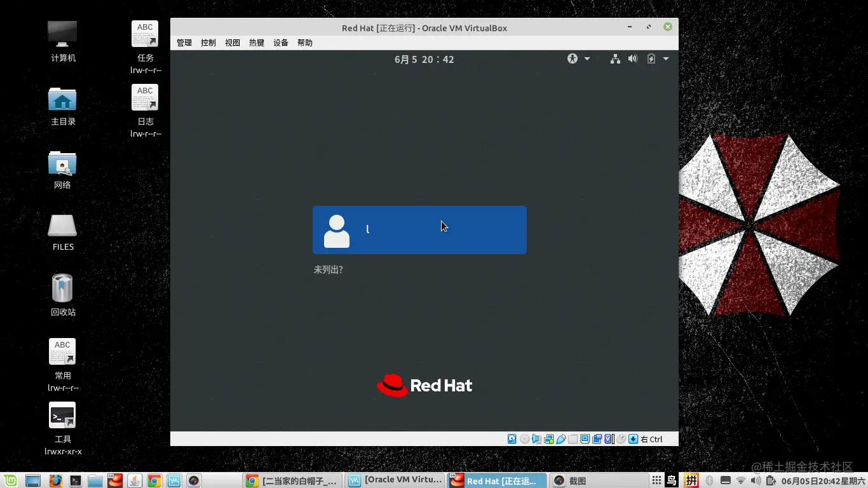The height and width of the screenshot is (488, 868).
Task: Switch to the Red Hat 正在运行 taskbar window
Action: click(x=498, y=480)
